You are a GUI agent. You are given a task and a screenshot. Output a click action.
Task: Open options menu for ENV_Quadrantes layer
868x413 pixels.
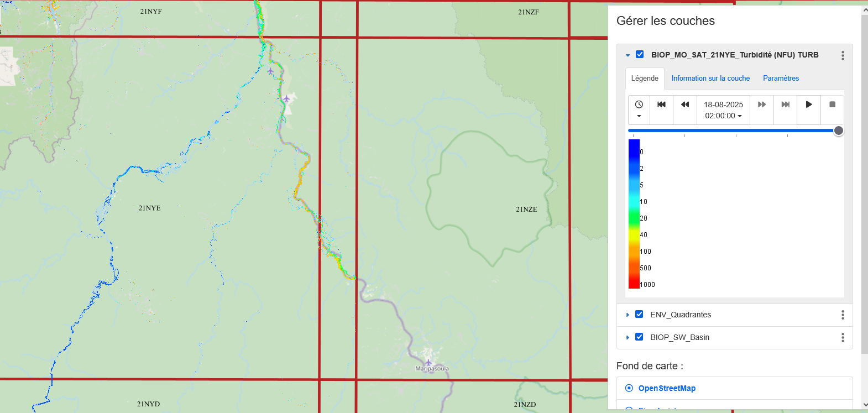[x=843, y=315]
